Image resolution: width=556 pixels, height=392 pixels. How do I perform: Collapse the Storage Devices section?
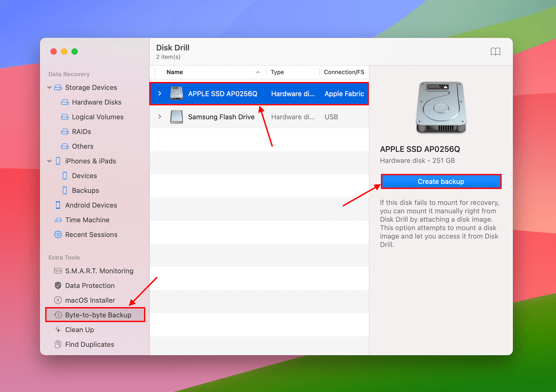point(49,87)
